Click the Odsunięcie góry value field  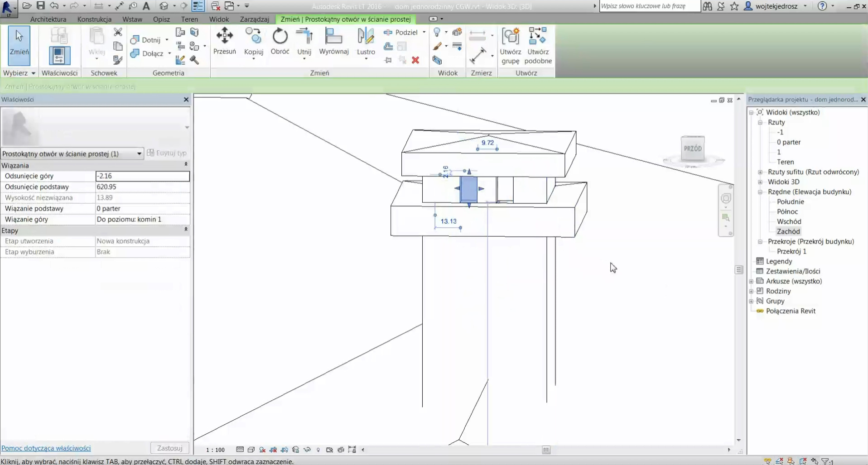(142, 176)
